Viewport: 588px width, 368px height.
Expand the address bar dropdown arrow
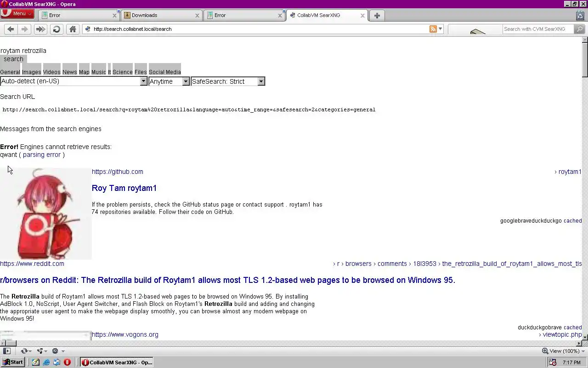click(440, 29)
